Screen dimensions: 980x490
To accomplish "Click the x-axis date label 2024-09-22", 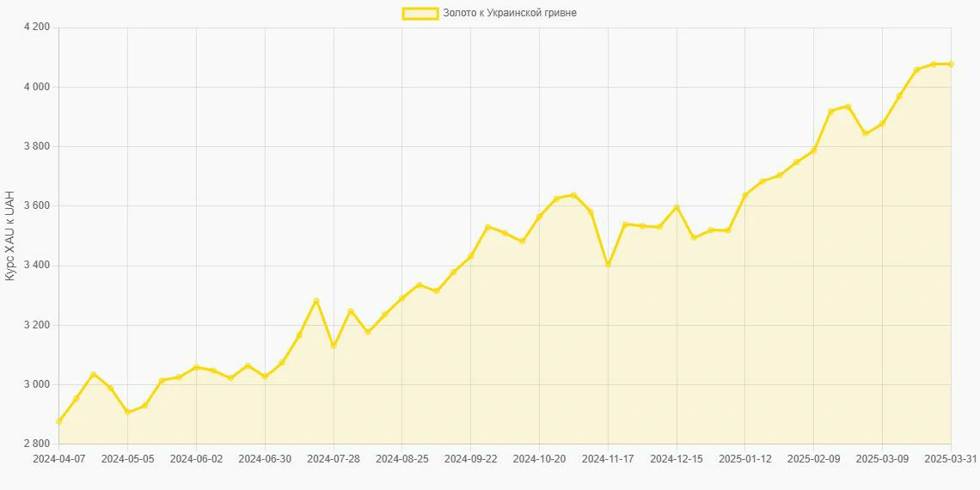I will (x=470, y=459).
